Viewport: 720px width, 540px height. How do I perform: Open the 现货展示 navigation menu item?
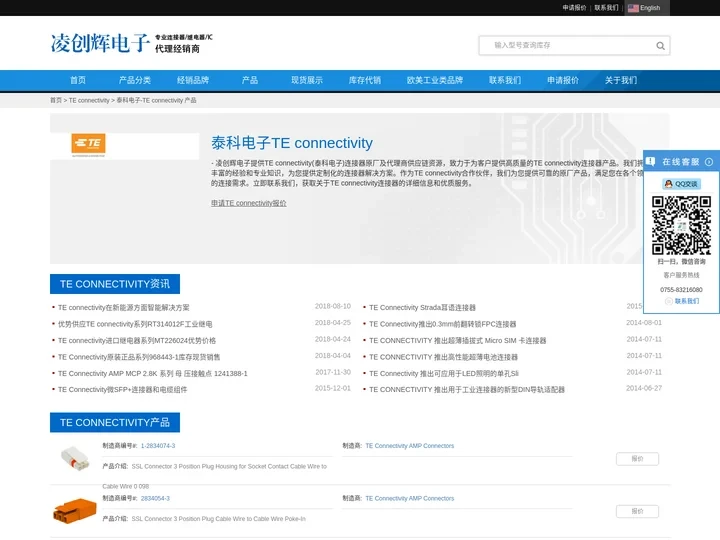point(307,80)
